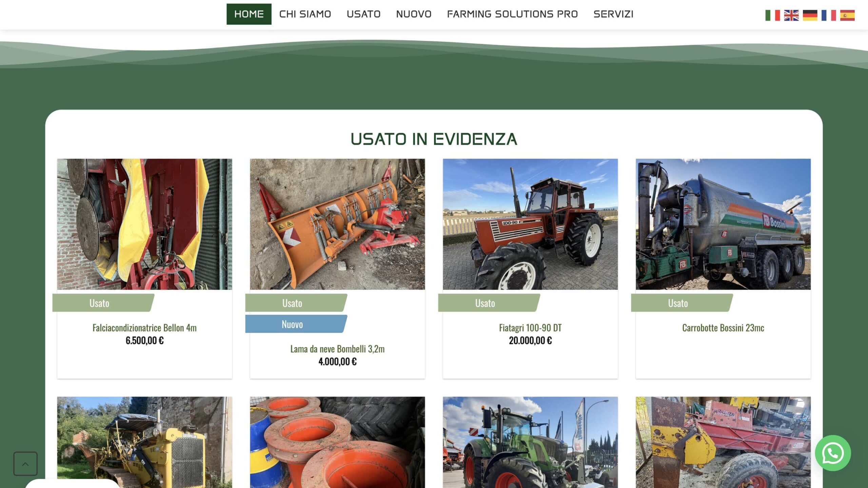Click scroll-to-top arrow button

coord(25,464)
